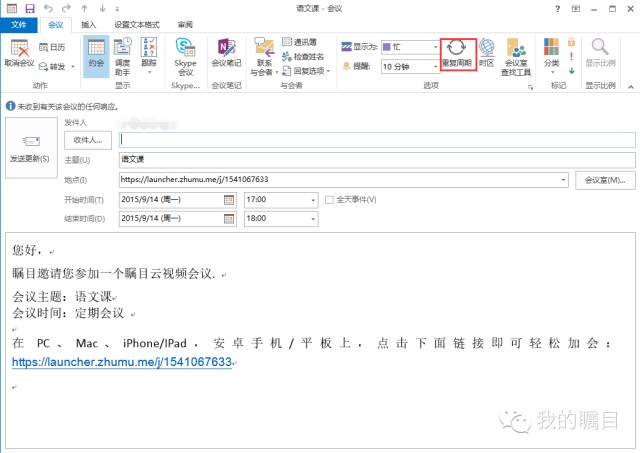Expand the Show As (显示为) busy dropdown
Viewport: 640px width, 453px height.
click(x=435, y=47)
